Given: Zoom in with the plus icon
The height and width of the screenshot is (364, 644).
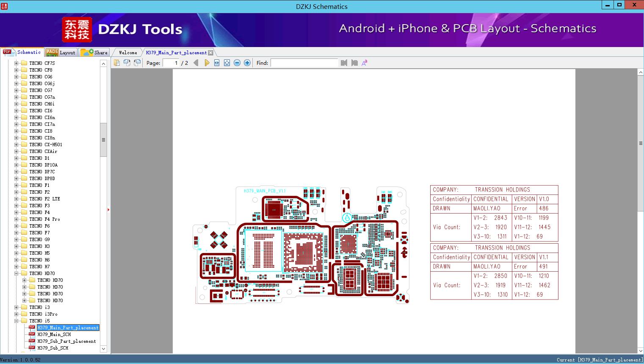Looking at the screenshot, I should pos(247,63).
